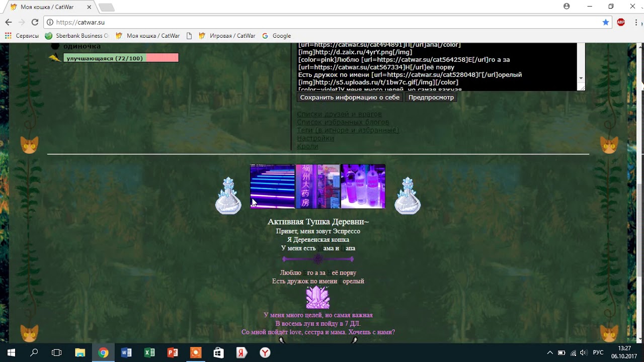
Task: Open the Игровая / CatWar bookmark
Action: tap(227, 36)
